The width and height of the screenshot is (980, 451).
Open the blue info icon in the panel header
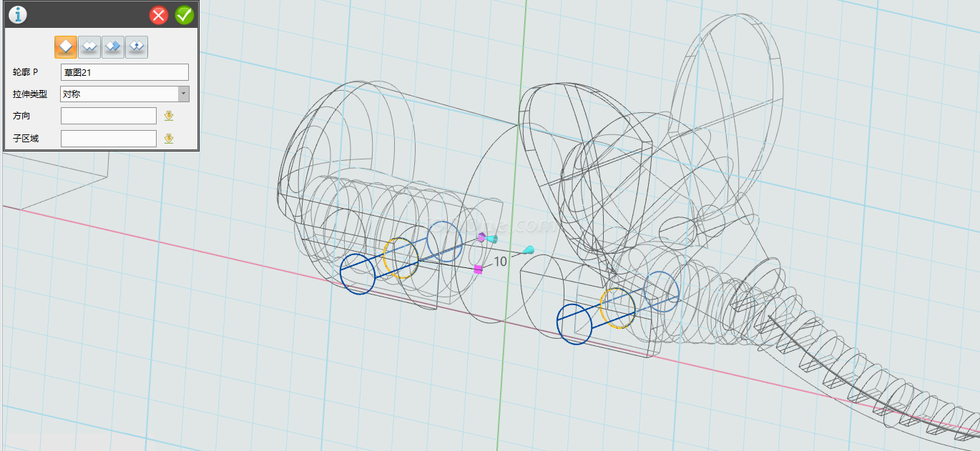coord(17,14)
